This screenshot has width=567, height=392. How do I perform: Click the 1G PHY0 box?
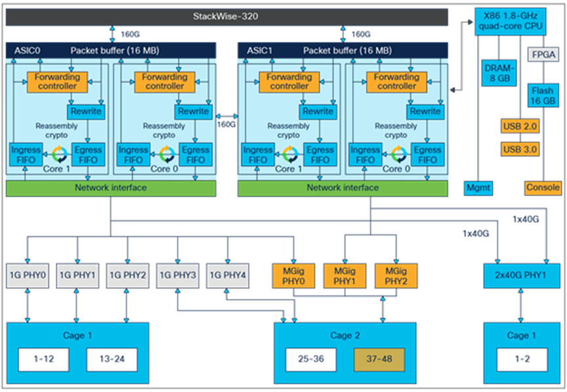coord(28,276)
